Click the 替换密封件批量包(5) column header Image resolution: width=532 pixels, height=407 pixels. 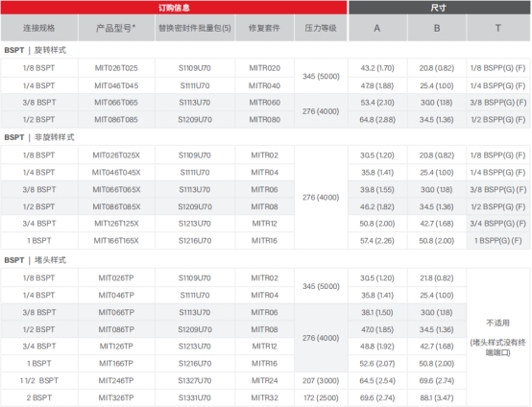[195, 28]
